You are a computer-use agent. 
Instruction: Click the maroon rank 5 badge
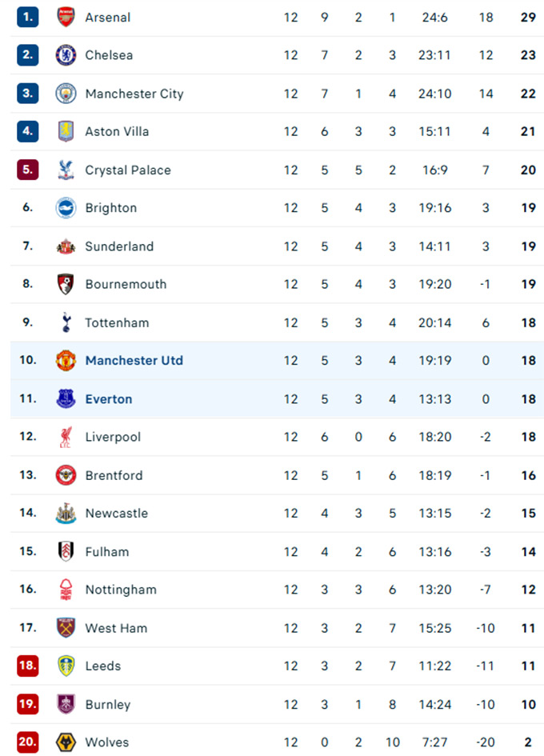pos(28,170)
